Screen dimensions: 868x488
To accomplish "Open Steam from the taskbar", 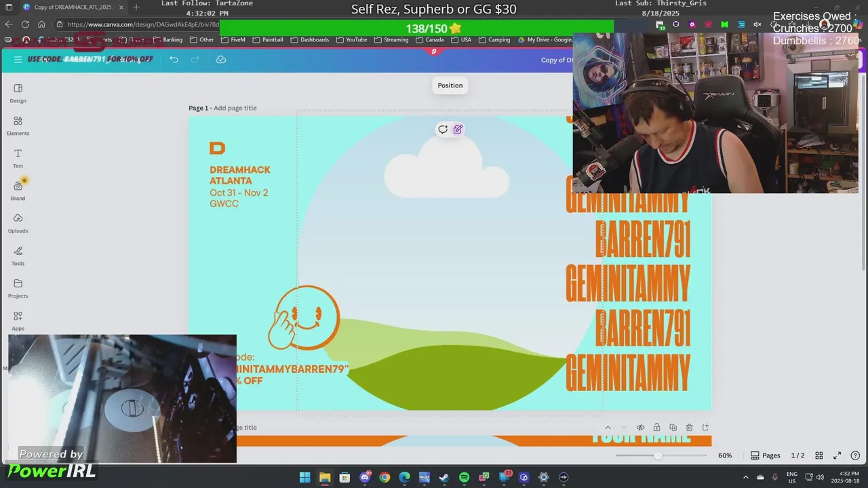I will (444, 477).
